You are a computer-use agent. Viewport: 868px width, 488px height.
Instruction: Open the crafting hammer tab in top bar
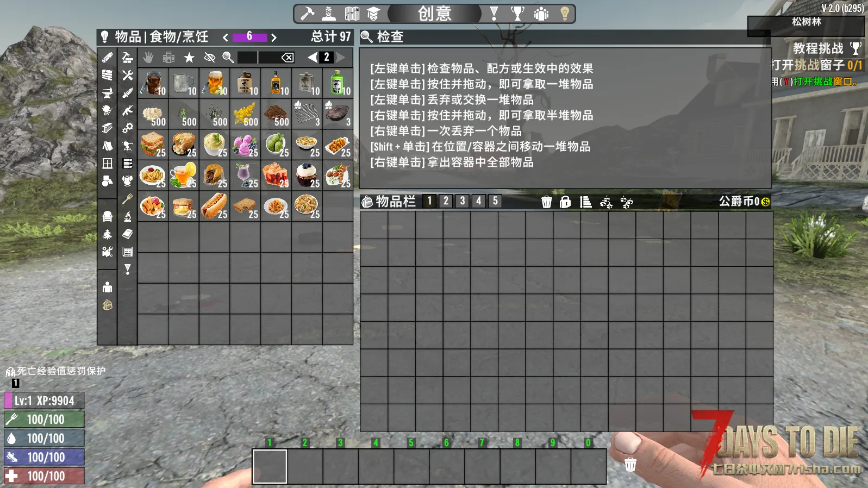(x=307, y=13)
